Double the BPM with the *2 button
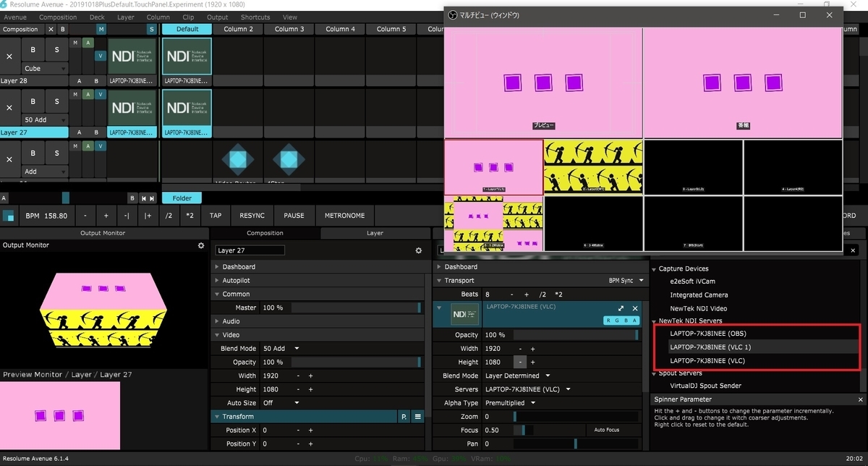This screenshot has width=868, height=466. (190, 216)
